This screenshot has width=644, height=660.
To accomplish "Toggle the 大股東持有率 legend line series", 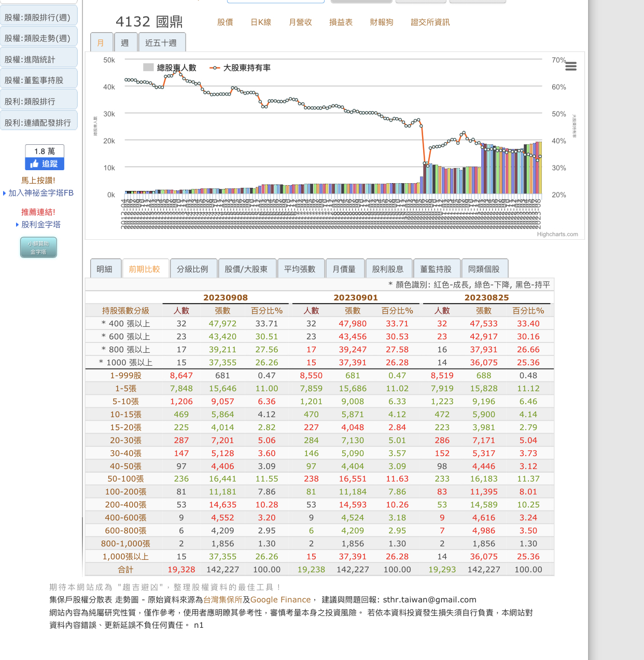I will coord(240,68).
